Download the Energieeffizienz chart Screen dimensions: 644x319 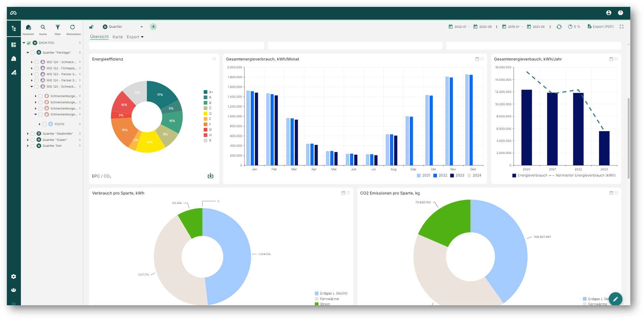211,176
